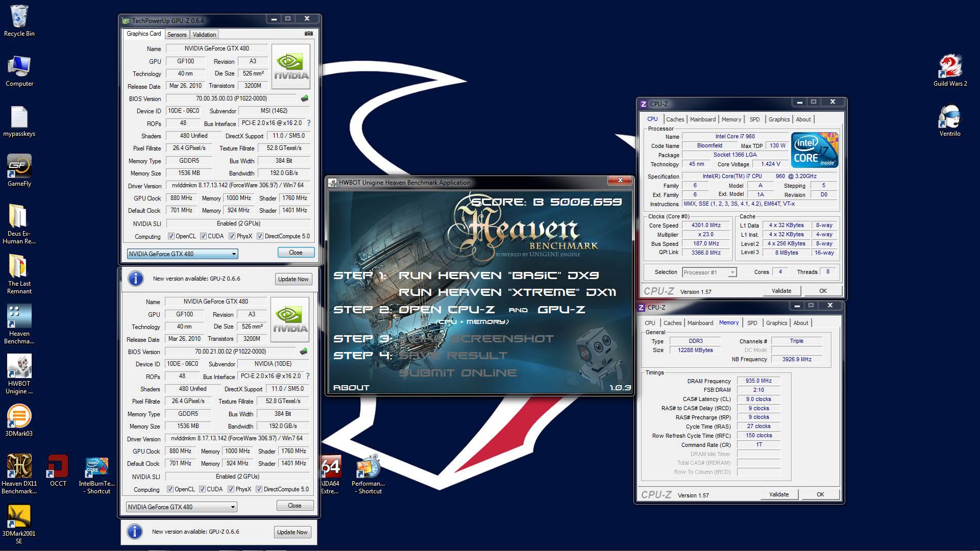Screen dimensions: 980x551
Task: Launch the 3DMark2001 SE icon
Action: [x=19, y=524]
